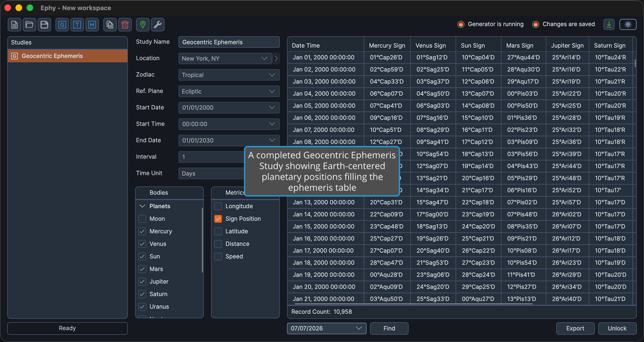The height and width of the screenshot is (342, 644).
Task: Open the Ref. Plane dropdown showing Ecliptic
Action: (x=229, y=91)
